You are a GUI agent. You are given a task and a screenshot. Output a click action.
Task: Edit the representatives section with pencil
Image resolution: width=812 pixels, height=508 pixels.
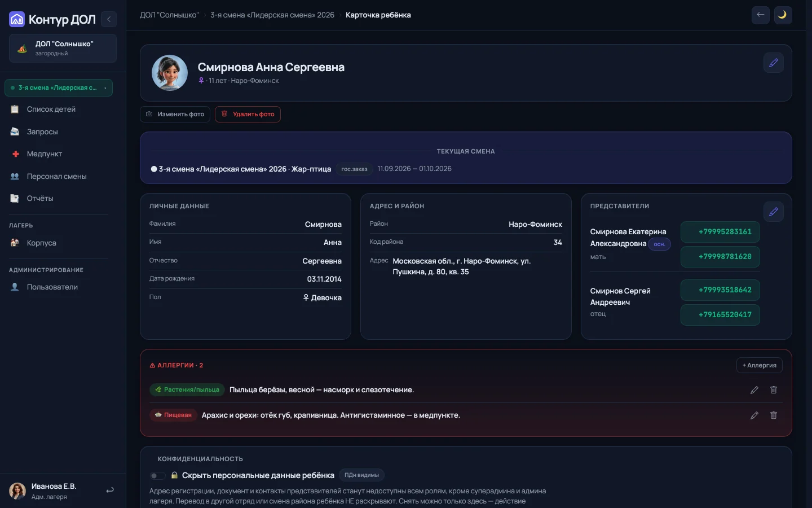(x=774, y=212)
